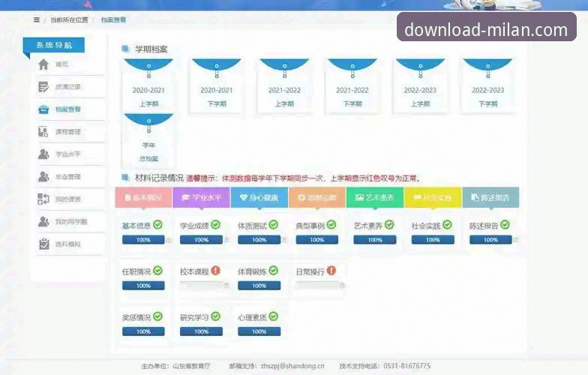This screenshot has height=375, width=588.
Task: Click green check icon beside 学业成绩
Action: pos(216,225)
